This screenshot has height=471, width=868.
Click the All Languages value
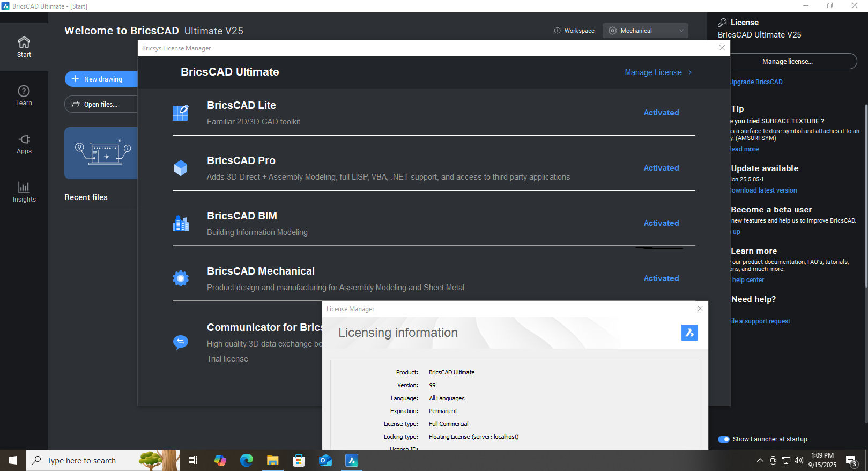pyautogui.click(x=447, y=398)
